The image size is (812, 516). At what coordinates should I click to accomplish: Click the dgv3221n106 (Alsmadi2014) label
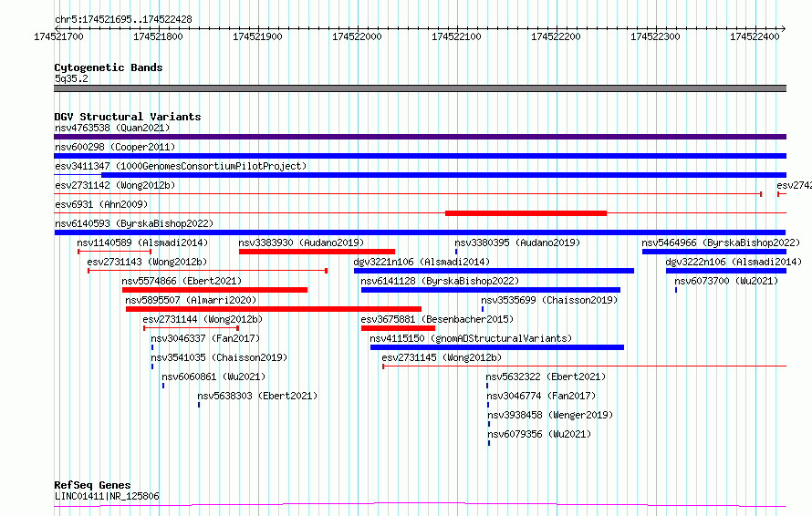422,262
